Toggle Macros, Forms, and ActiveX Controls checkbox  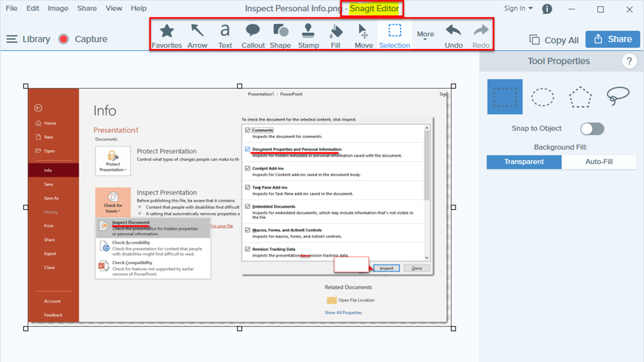pos(248,230)
